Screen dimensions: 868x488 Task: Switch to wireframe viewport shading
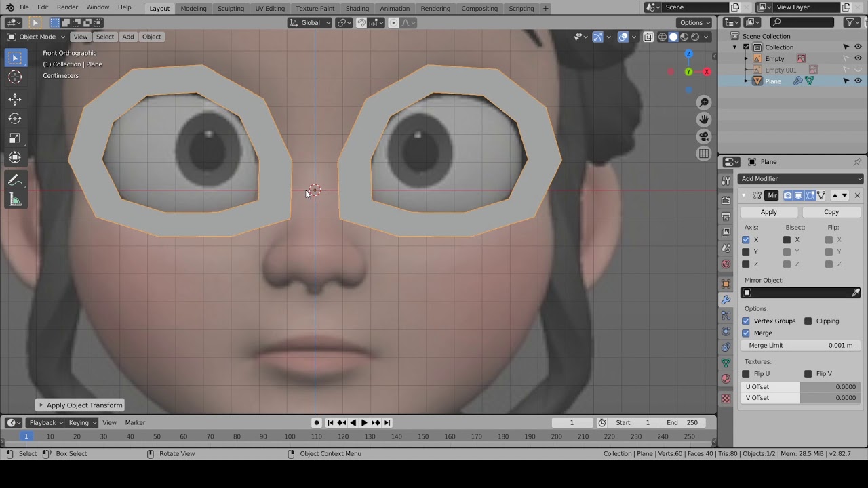pos(663,37)
